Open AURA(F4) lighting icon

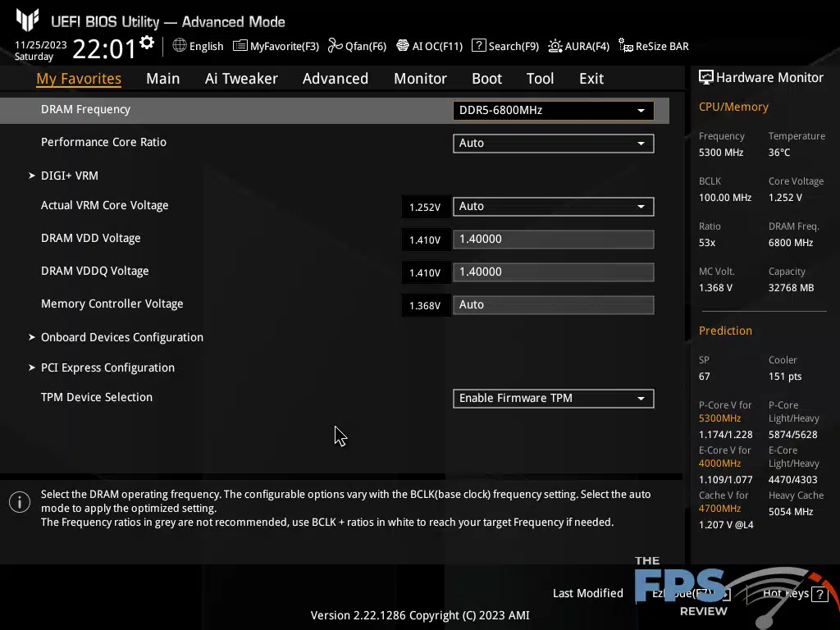555,46
